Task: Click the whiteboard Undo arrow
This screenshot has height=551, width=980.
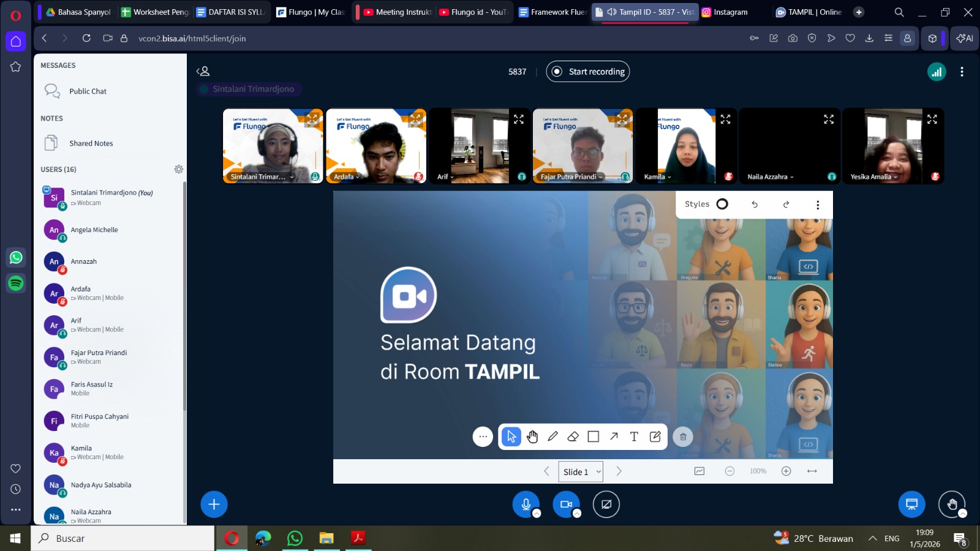Action: pyautogui.click(x=755, y=204)
